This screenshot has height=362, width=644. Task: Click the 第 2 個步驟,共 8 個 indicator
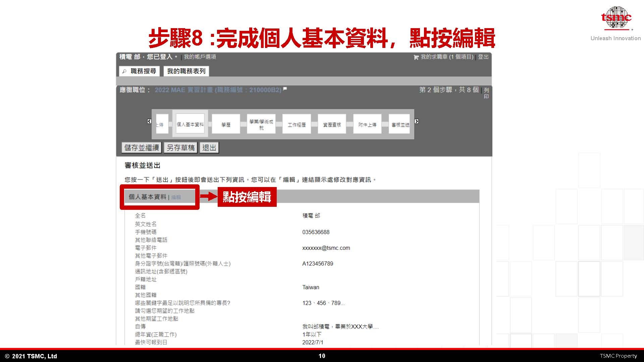click(x=449, y=90)
